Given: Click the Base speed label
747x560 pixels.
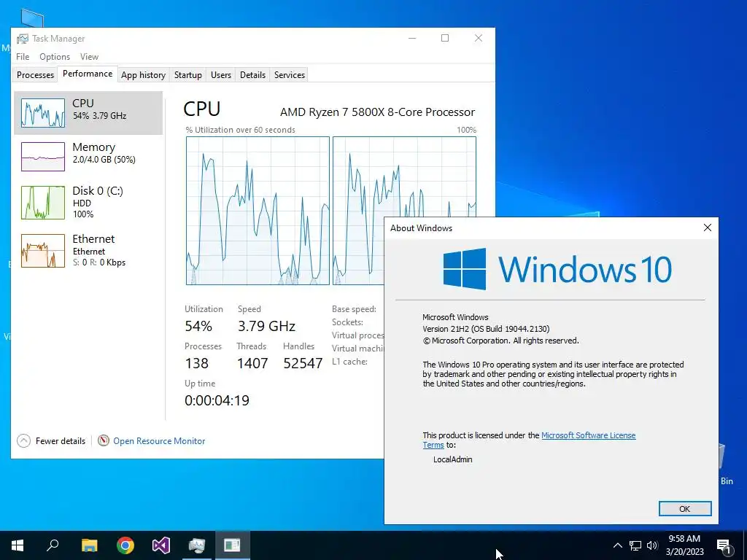Looking at the screenshot, I should 354,309.
